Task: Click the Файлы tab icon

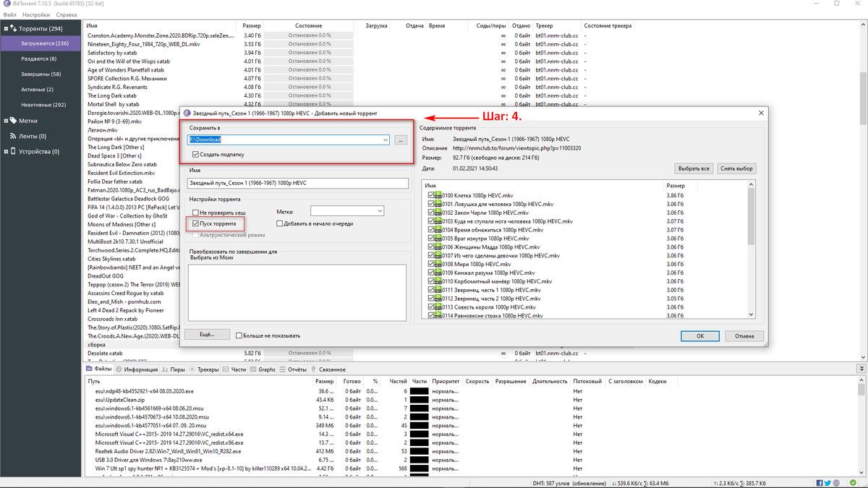Action: click(90, 369)
